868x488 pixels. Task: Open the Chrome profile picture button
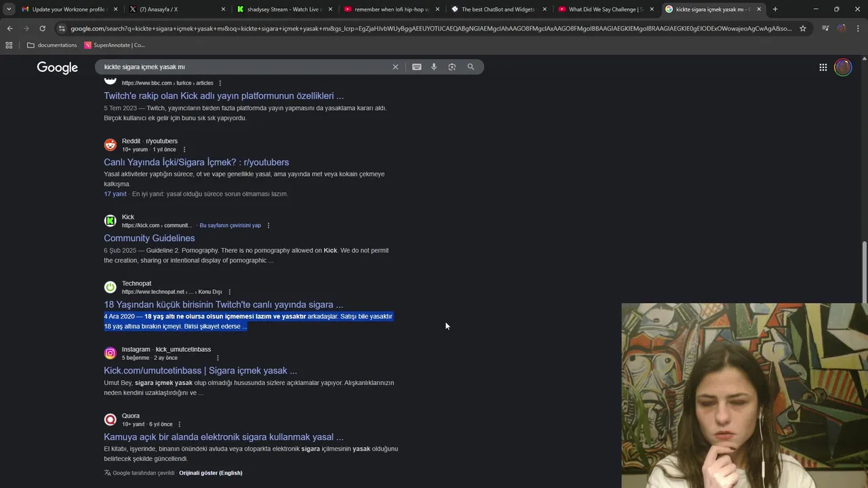pos(842,28)
